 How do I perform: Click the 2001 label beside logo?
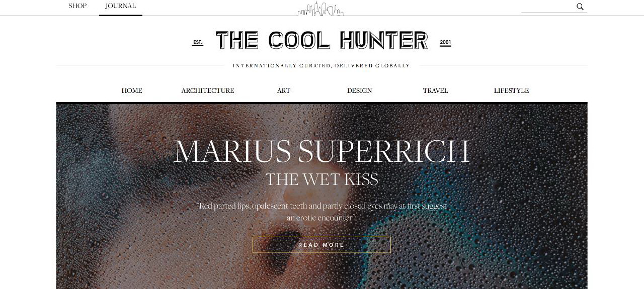coord(445,43)
